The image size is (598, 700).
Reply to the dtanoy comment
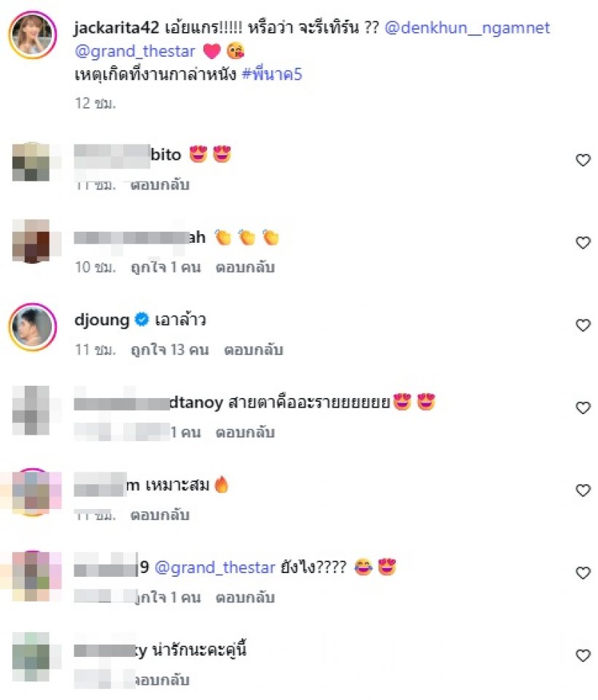click(245, 432)
